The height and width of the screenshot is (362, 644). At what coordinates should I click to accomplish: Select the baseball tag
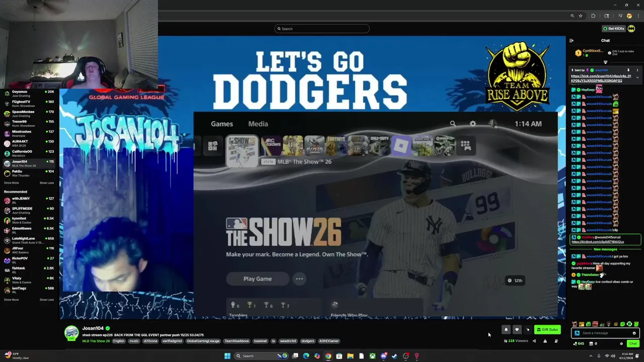click(x=261, y=341)
